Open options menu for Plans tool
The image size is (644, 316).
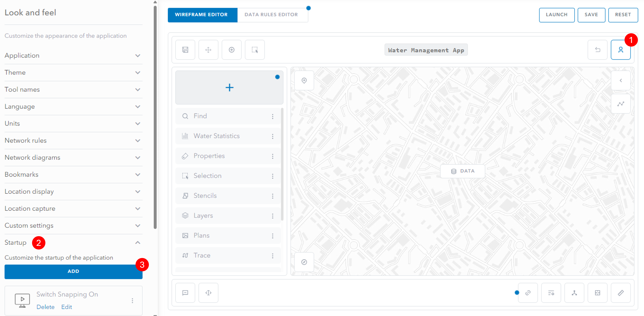[273, 236]
